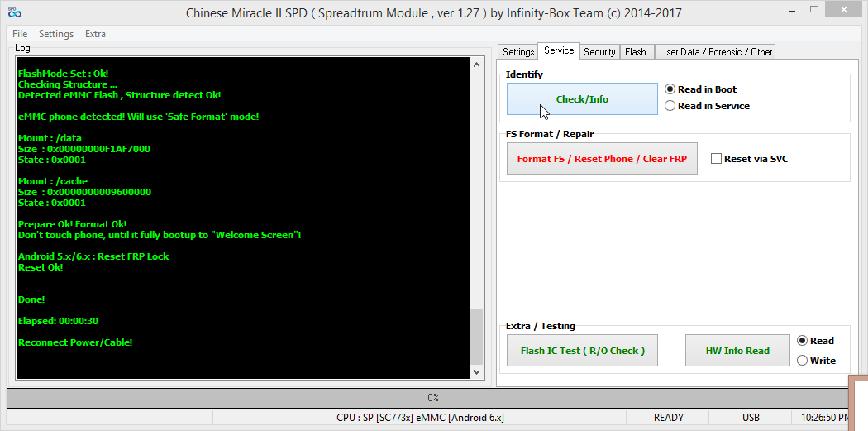Click the HW Info Read button

737,350
